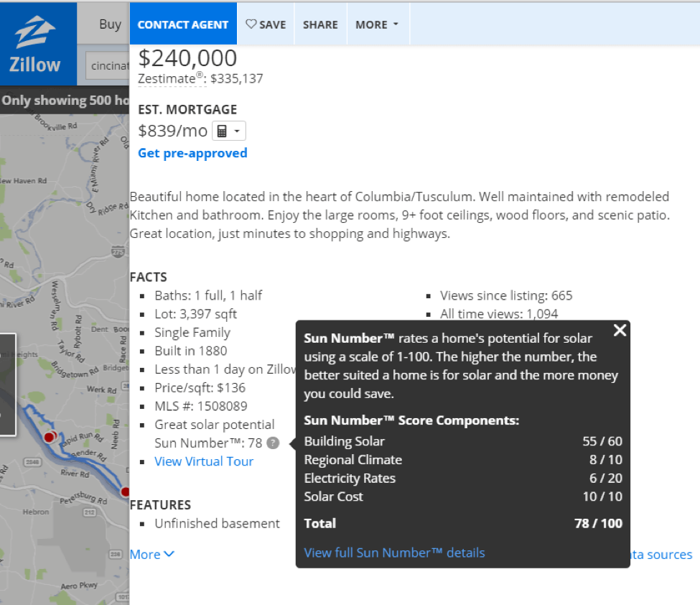
Task: Click the 'Price/sqft: $136' fact
Action: point(200,388)
